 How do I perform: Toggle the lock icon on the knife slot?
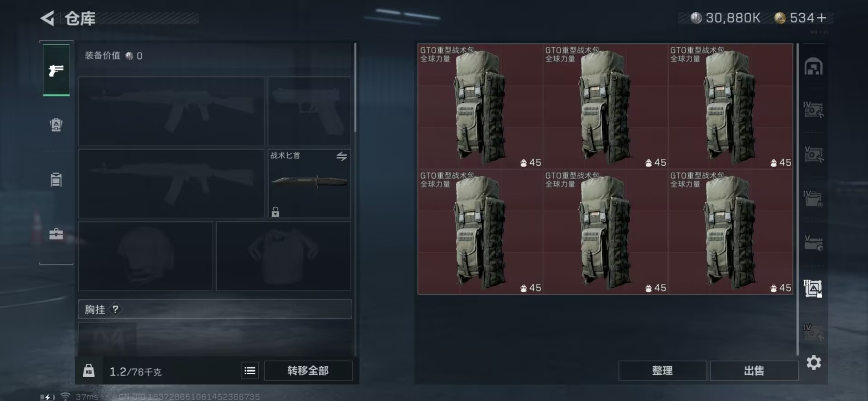(275, 211)
